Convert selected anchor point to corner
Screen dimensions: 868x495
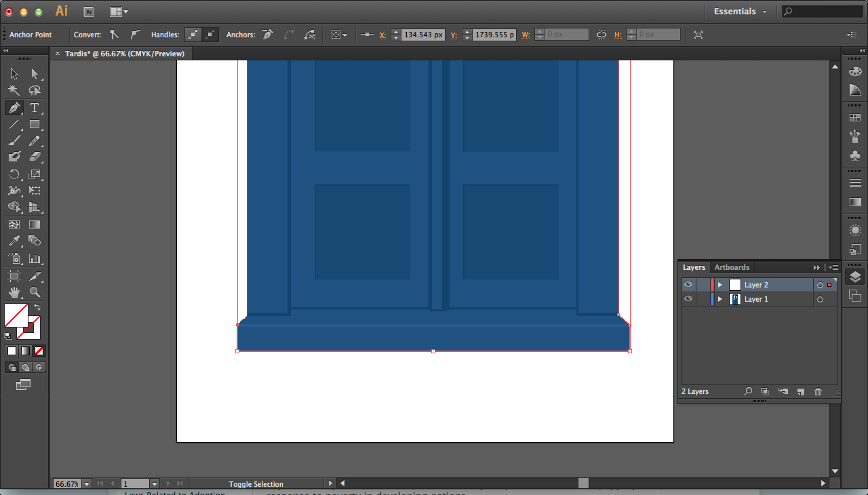(114, 35)
